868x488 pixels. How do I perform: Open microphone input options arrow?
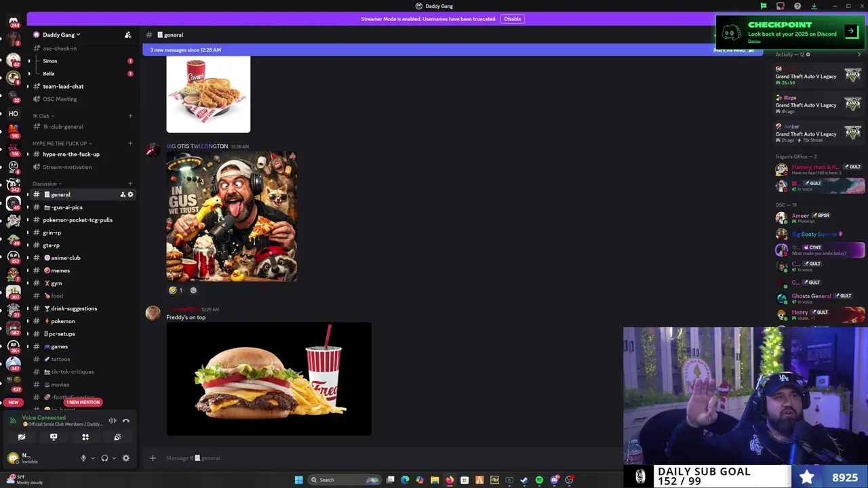pos(92,458)
